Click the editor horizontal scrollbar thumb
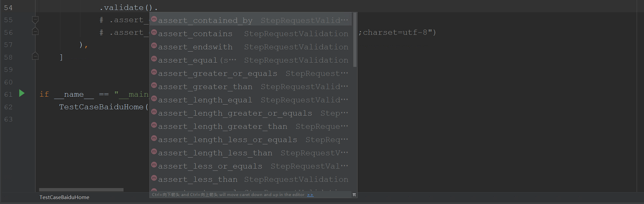Image resolution: width=644 pixels, height=204 pixels. pyautogui.click(x=81, y=190)
